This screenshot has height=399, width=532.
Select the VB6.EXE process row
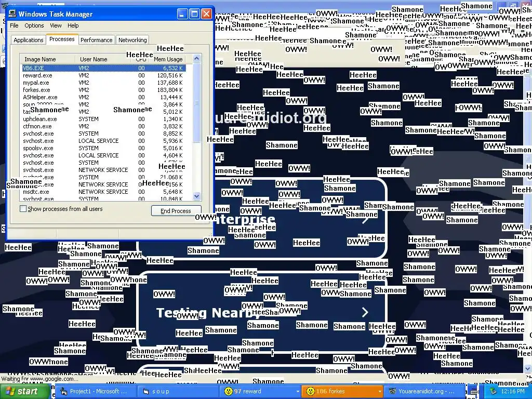[103, 68]
